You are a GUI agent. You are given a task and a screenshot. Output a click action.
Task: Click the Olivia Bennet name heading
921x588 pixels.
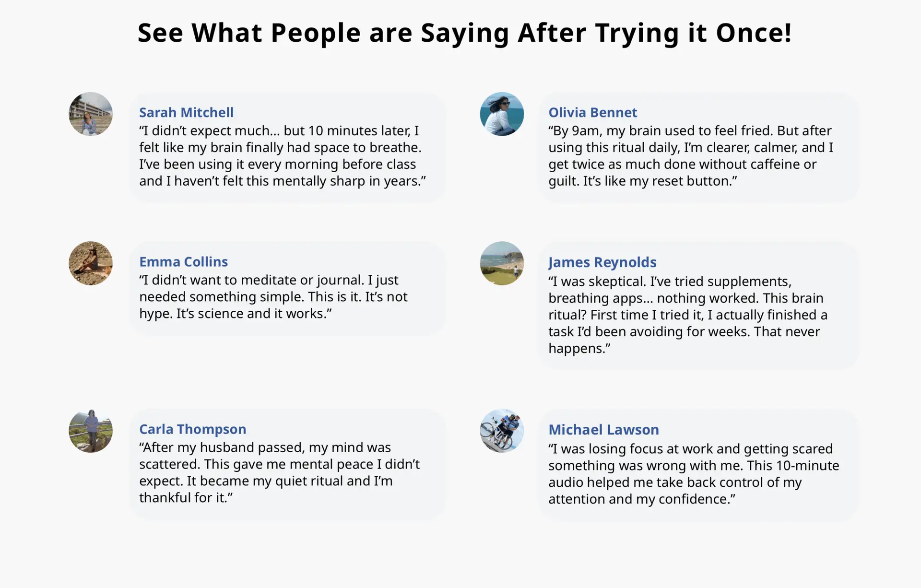[x=592, y=112]
